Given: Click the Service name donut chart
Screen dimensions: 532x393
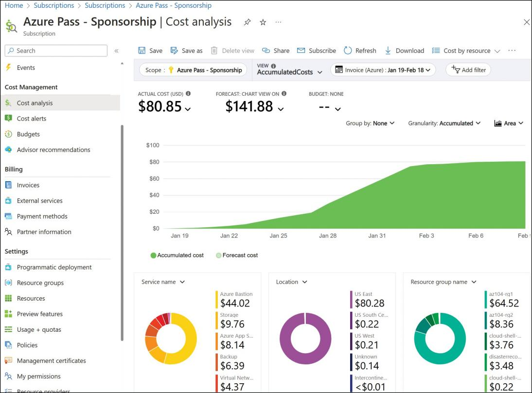Looking at the screenshot, I should [x=171, y=339].
